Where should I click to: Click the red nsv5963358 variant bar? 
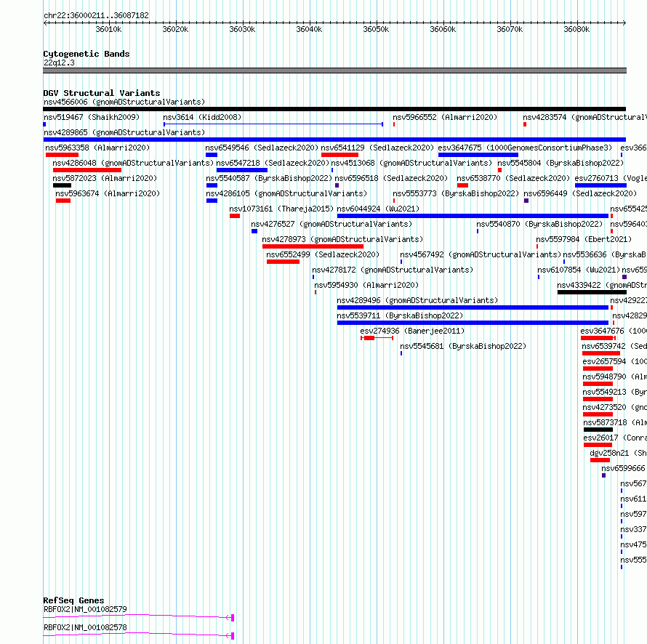point(62,155)
